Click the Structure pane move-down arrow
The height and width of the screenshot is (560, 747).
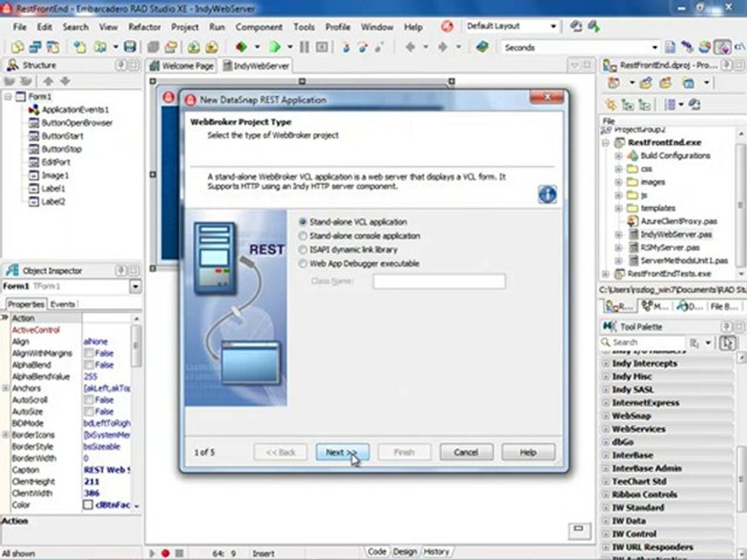pyautogui.click(x=65, y=81)
